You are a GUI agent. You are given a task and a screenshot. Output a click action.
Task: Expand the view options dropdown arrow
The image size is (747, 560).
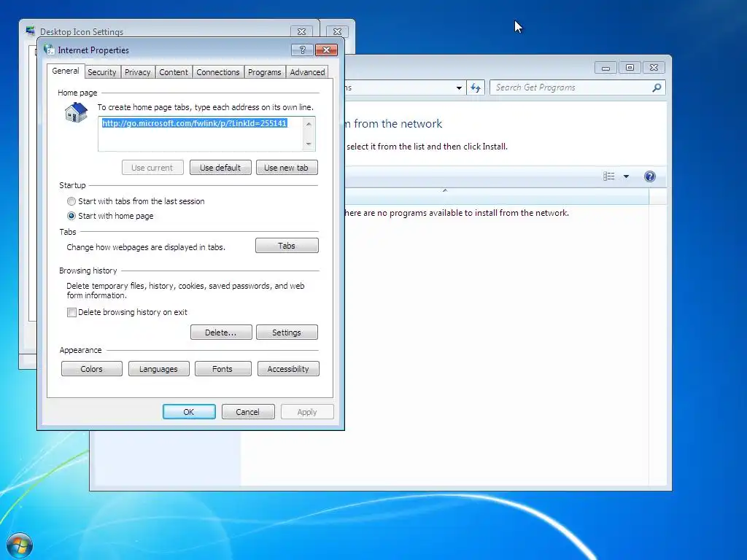[x=627, y=176]
